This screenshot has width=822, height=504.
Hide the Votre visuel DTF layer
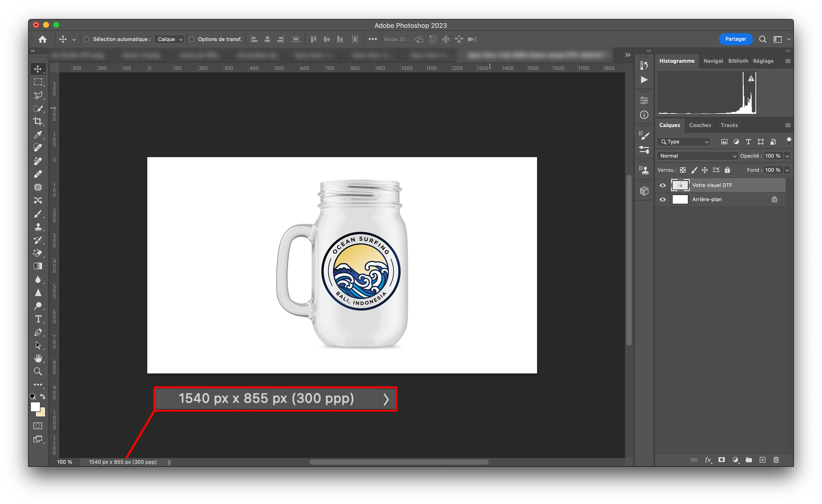tap(663, 185)
